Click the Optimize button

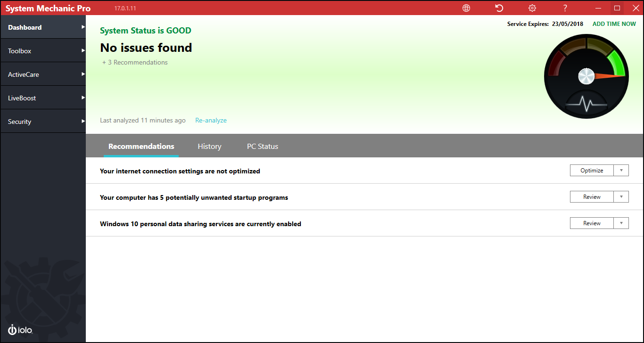point(592,171)
